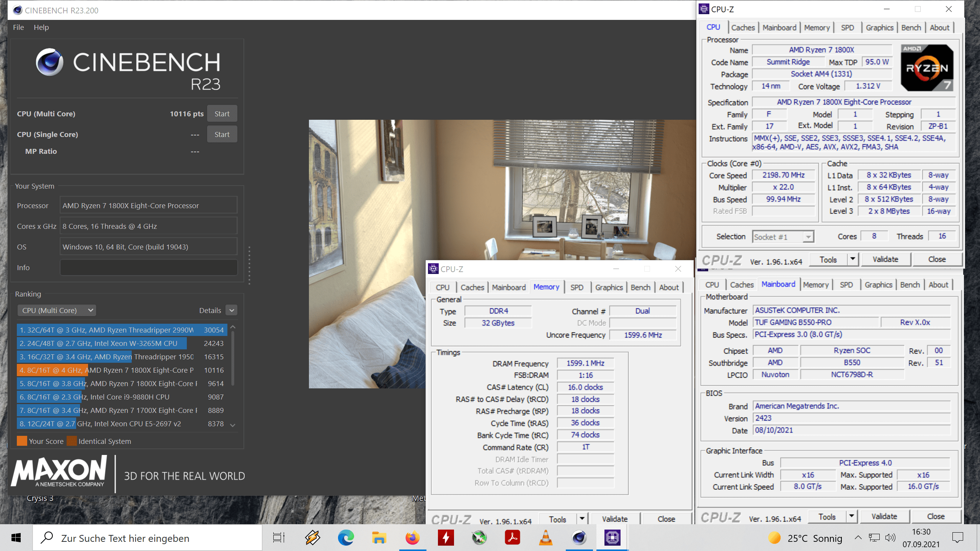This screenshot has height=551, width=980.
Task: Click the taskbar search magnifier icon
Action: pyautogui.click(x=47, y=538)
